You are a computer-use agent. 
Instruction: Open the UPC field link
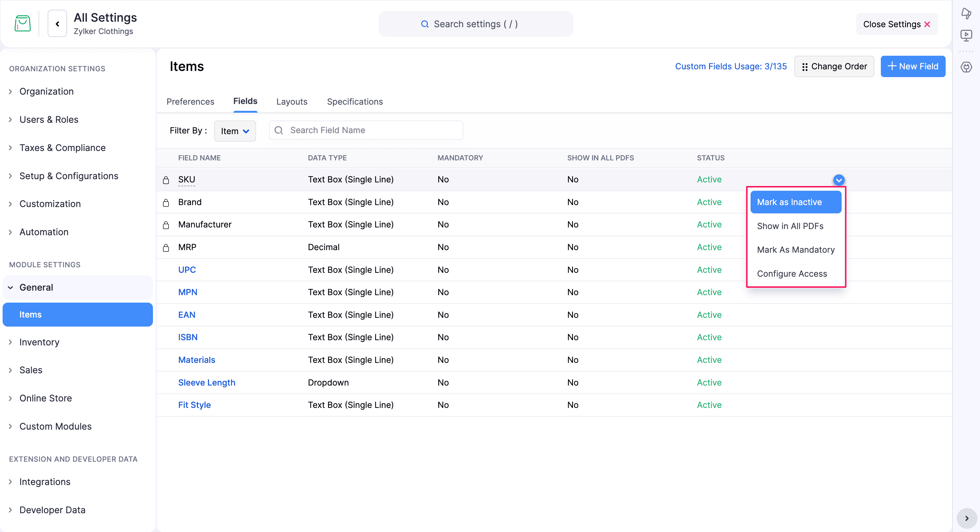coord(187,270)
